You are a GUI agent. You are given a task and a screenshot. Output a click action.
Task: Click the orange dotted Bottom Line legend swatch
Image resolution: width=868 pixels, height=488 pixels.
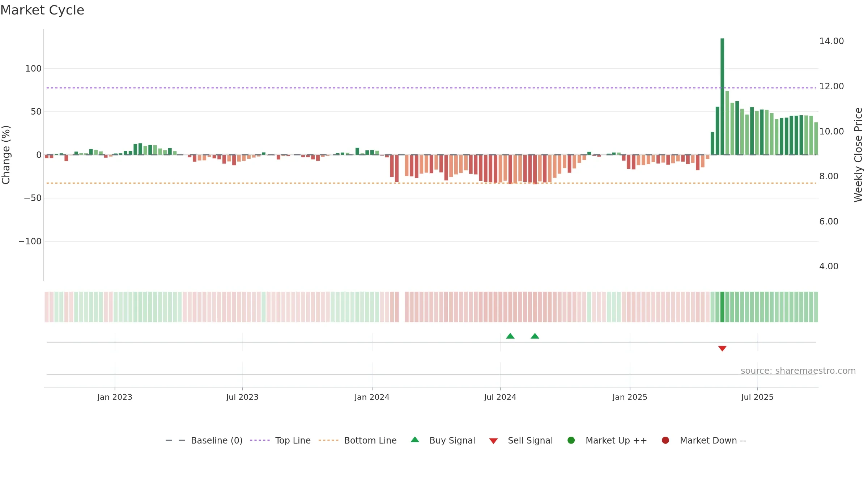(328, 440)
